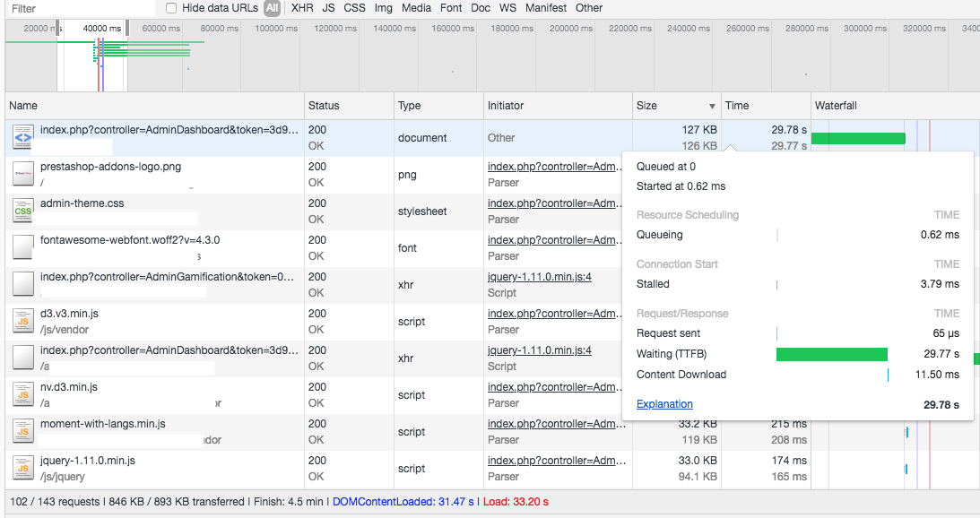Filter requests by Img type

click(x=383, y=8)
